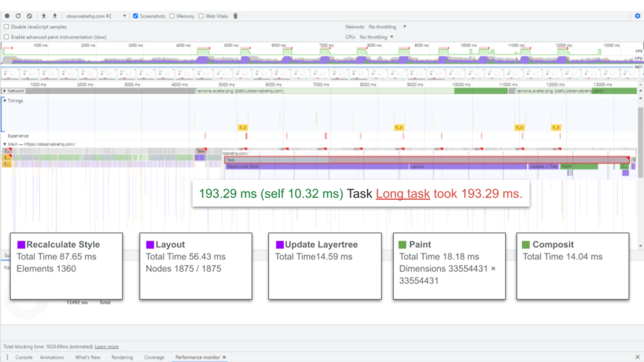Open the observablehq.com #2 recording dropdown
This screenshot has width=644, height=362.
[x=96, y=16]
